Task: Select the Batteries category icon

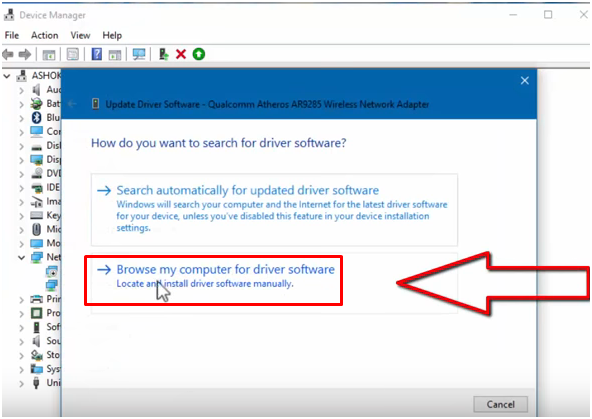Action: 37,103
